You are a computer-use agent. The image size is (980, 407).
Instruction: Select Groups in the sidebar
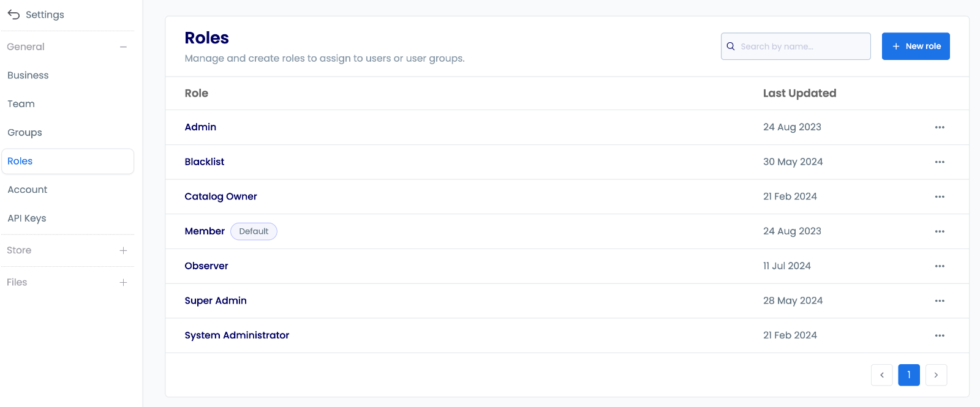click(25, 133)
